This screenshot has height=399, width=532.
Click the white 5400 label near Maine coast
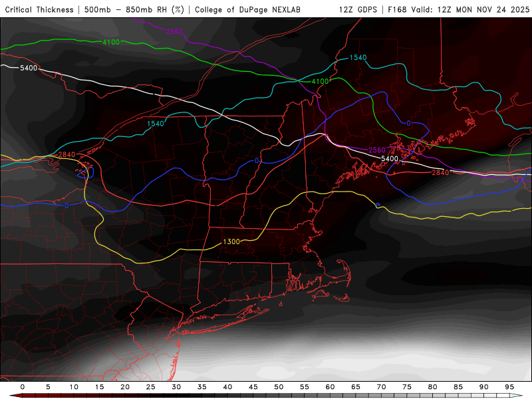point(390,158)
